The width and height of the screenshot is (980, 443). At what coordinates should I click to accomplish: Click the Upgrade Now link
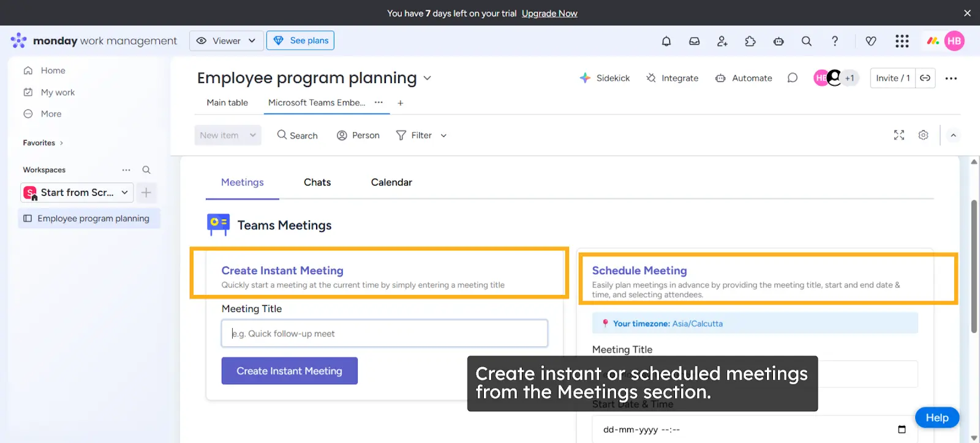[549, 13]
